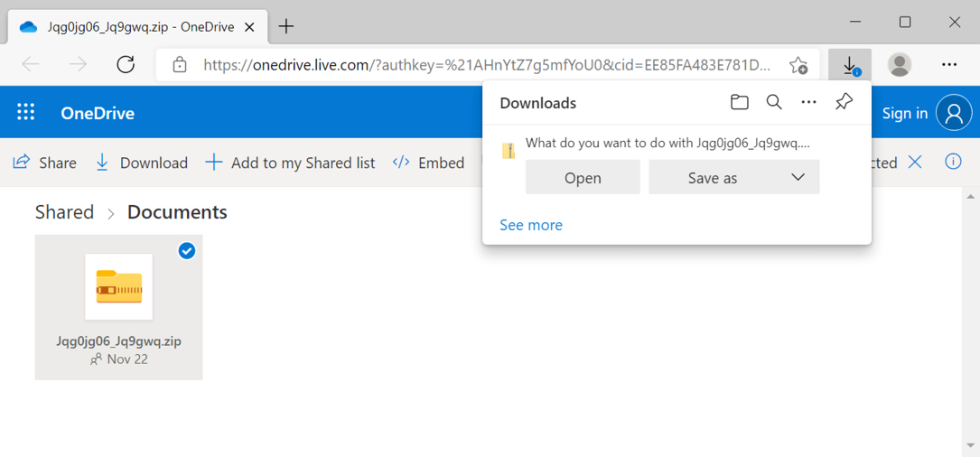The image size is (980, 457).
Task: Click the OneDrive header title
Action: tap(98, 113)
